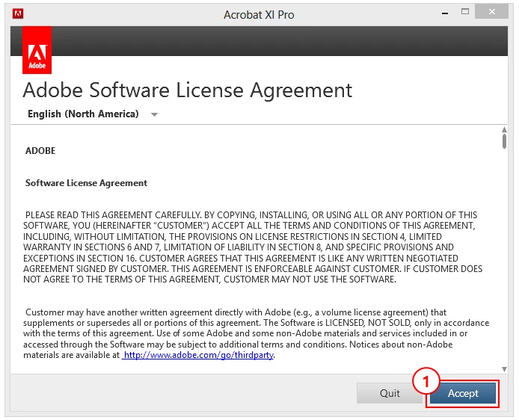Click the 'Adobe Software License Agreement' heading

pyautogui.click(x=188, y=90)
